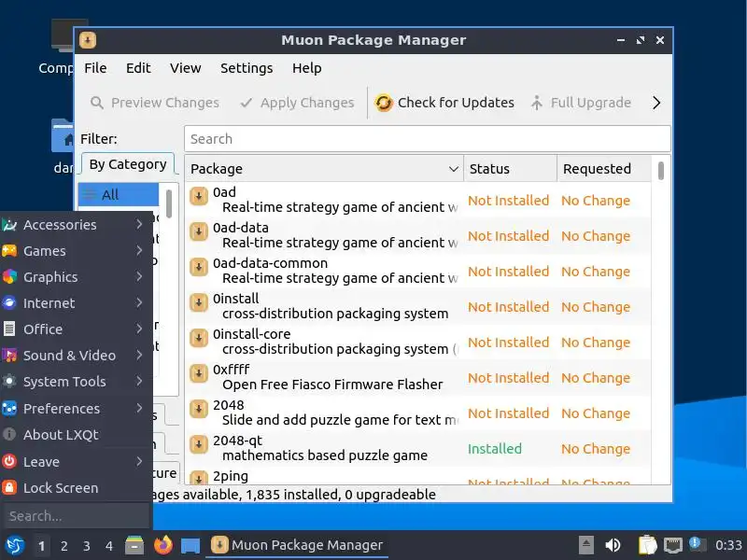
Task: Click the package icon for 0install
Action: pos(199,302)
